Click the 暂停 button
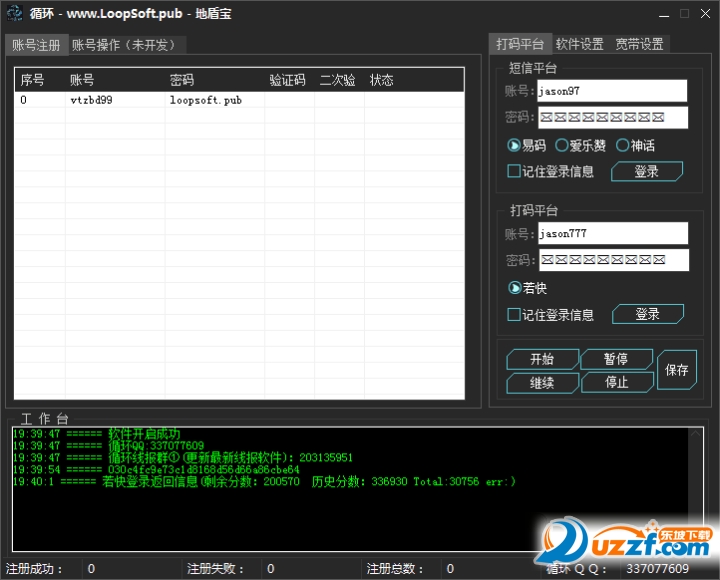The width and height of the screenshot is (720, 580). pyautogui.click(x=616, y=359)
